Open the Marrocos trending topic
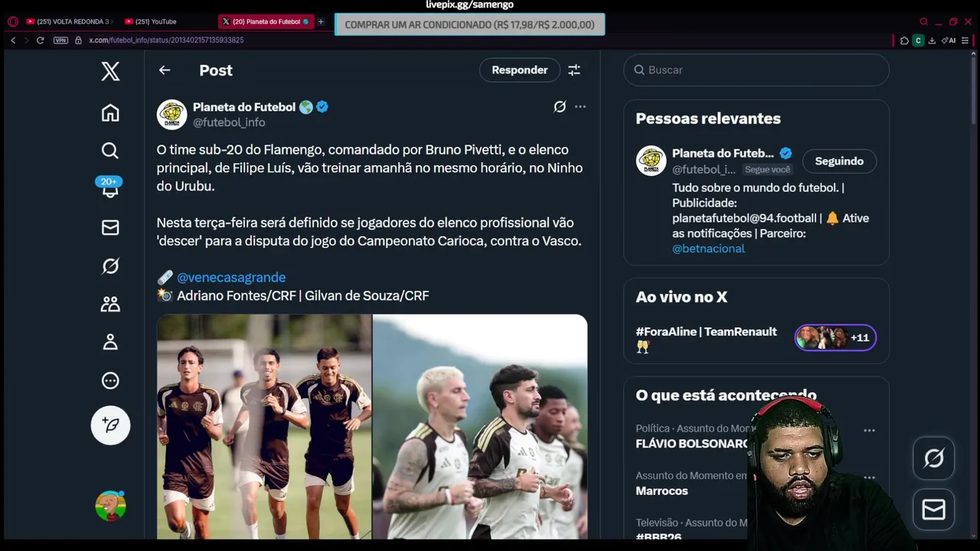The height and width of the screenshot is (551, 980). (661, 491)
